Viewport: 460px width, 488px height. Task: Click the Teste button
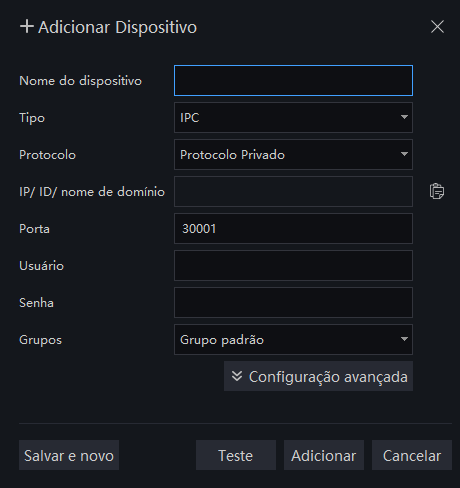click(x=236, y=455)
